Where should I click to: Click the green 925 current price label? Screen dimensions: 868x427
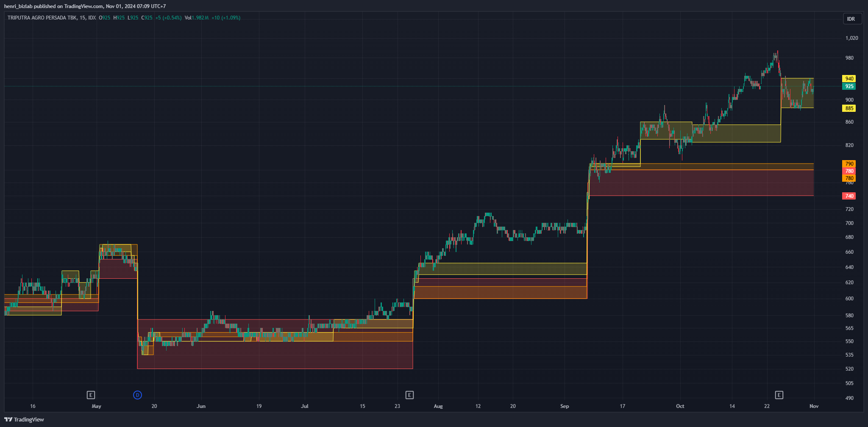[x=849, y=86]
